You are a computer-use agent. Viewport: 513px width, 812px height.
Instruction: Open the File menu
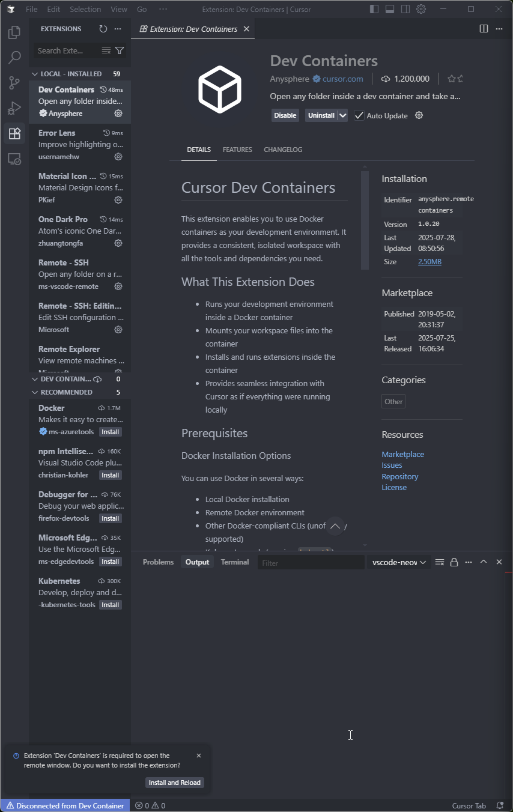click(x=31, y=9)
